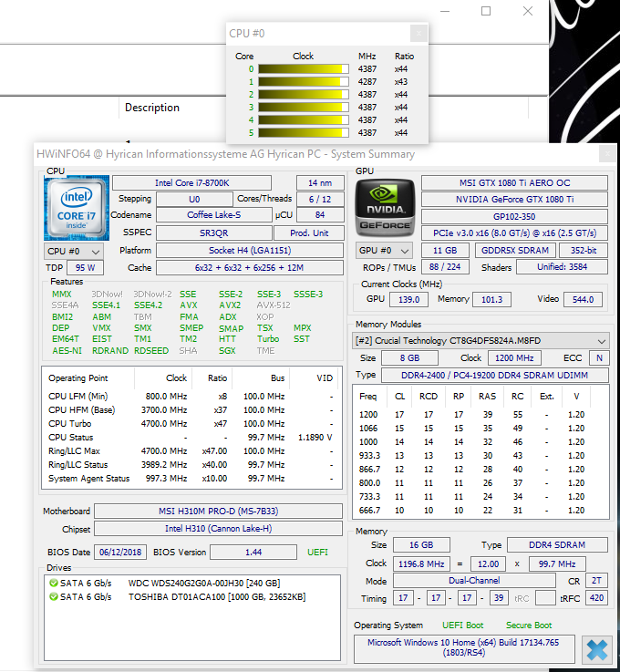Click the green check icon beside TOSHIBA drive

pos(54,596)
